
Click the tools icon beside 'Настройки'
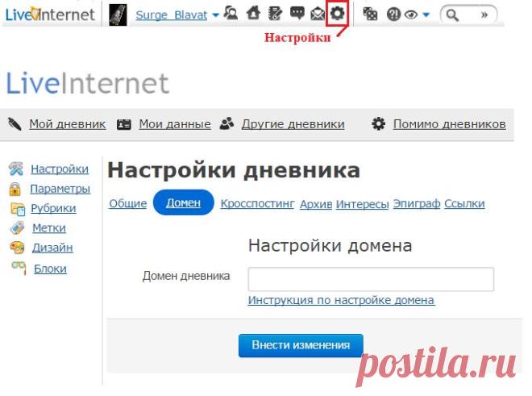coord(16,169)
